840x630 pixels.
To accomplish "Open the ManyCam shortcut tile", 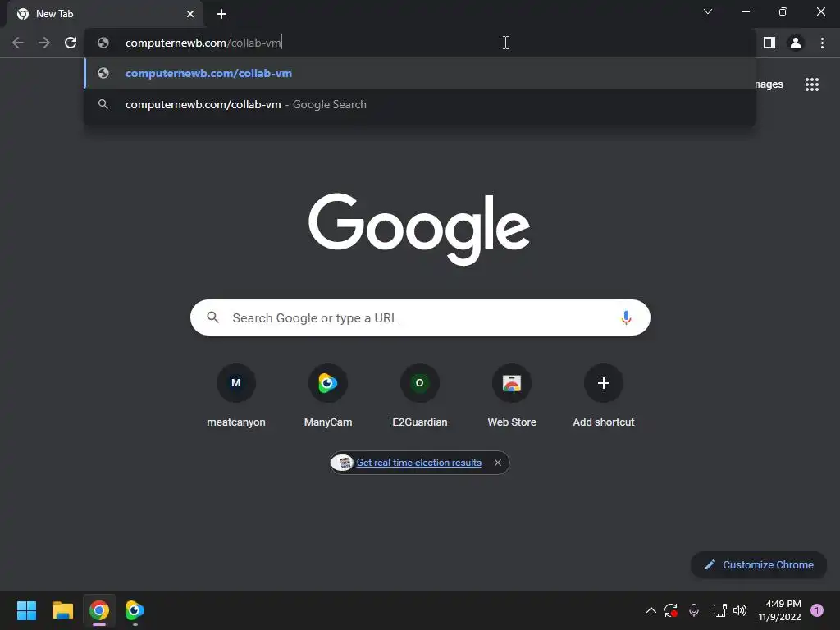I will 328,396.
